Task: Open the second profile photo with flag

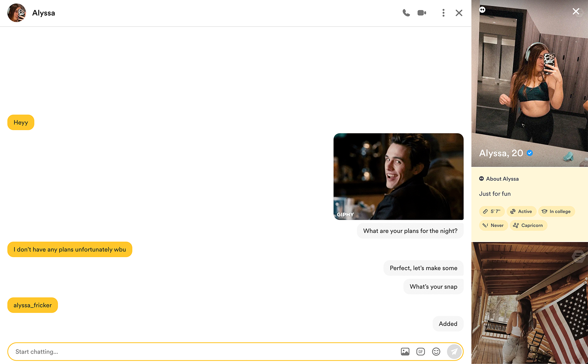Action: pos(530,303)
